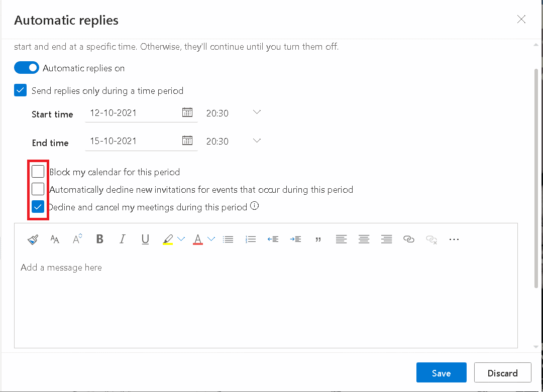Align text left
Screen dimensions: 543x392
coord(341,239)
